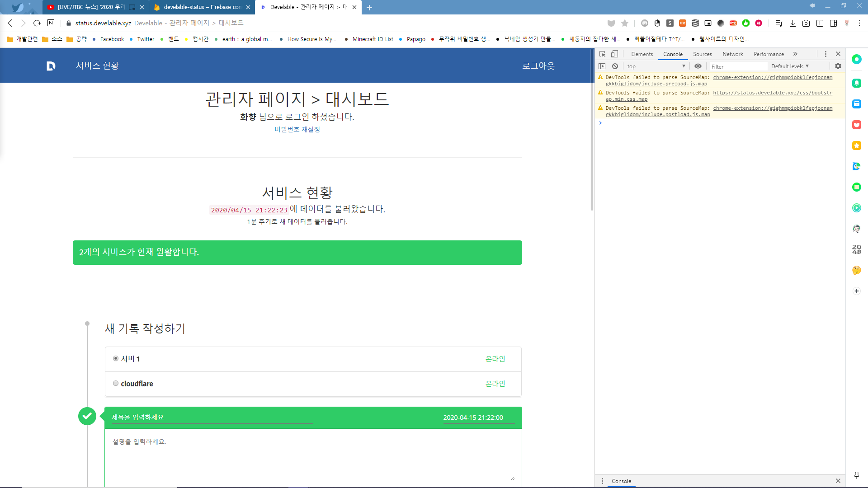
Task: Click the clear console icon
Action: [615, 66]
